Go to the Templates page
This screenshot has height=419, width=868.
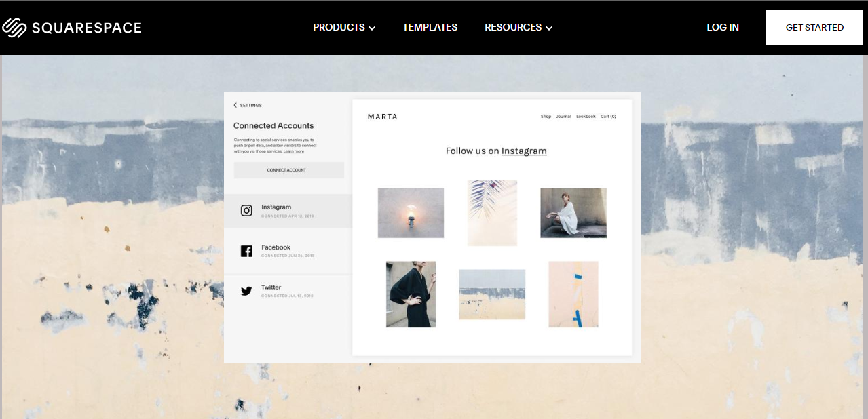430,27
